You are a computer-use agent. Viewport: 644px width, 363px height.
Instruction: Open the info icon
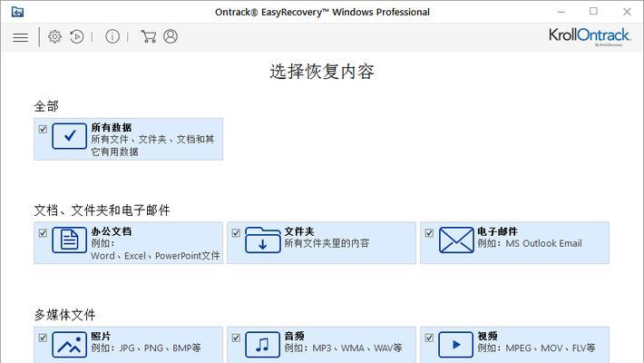(x=112, y=36)
